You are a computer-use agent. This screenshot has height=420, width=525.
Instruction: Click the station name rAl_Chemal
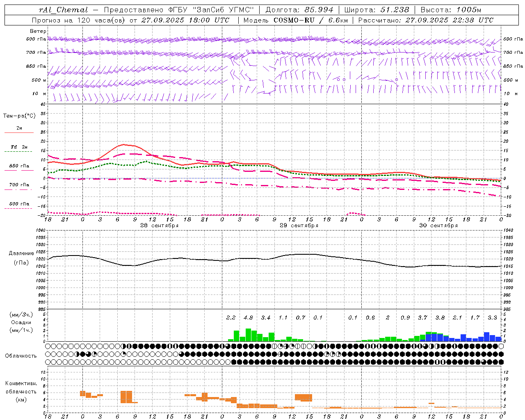[63, 10]
